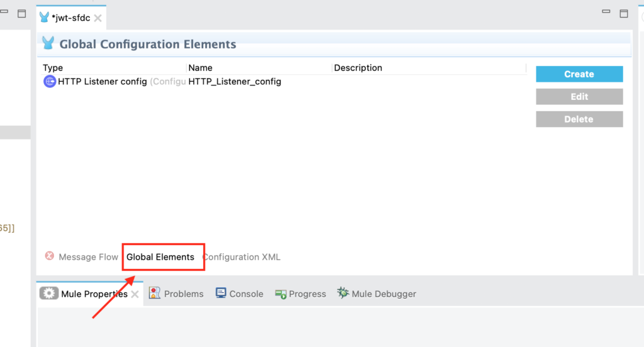Image resolution: width=644 pixels, height=347 pixels.
Task: Click the Description column header
Action: click(x=358, y=68)
